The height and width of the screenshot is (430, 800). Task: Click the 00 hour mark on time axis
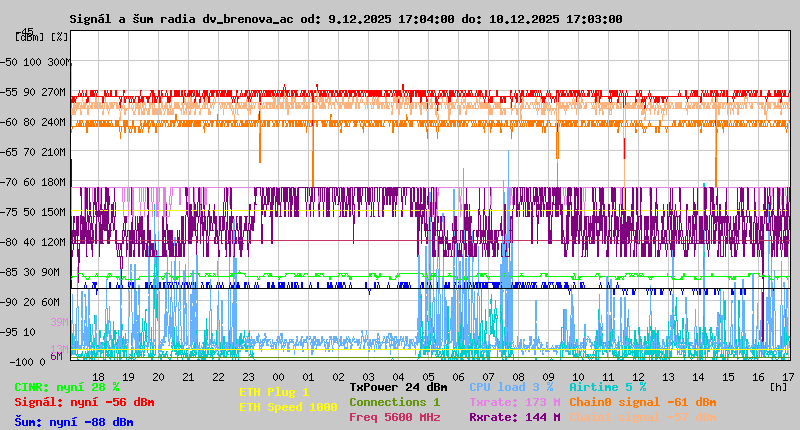click(x=280, y=376)
